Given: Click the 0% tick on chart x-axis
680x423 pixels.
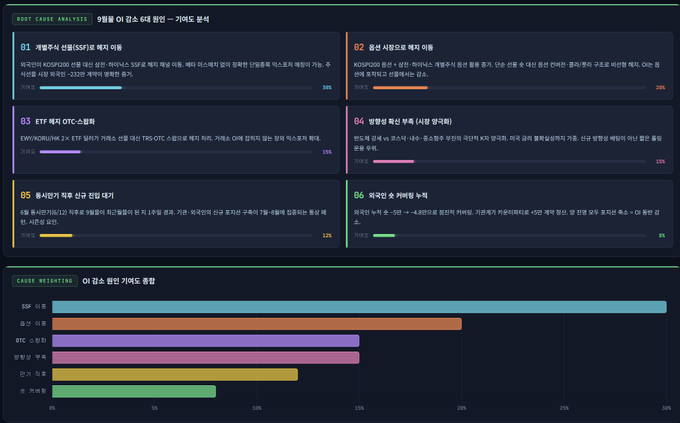Looking at the screenshot, I should [52, 408].
